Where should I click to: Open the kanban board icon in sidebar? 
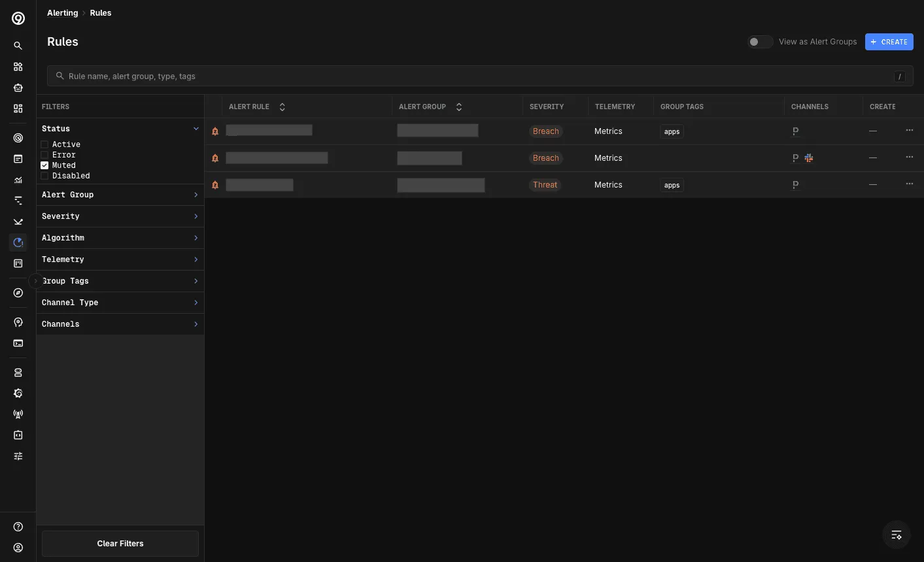(x=18, y=263)
